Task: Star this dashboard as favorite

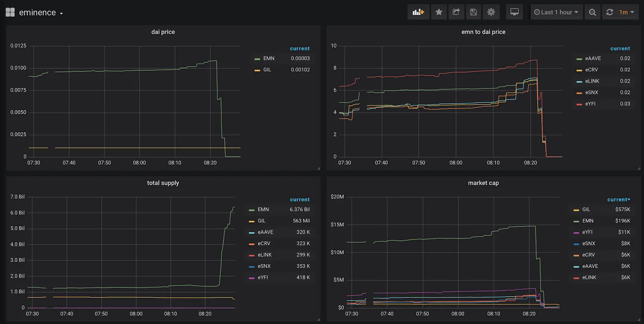Action: 439,12
